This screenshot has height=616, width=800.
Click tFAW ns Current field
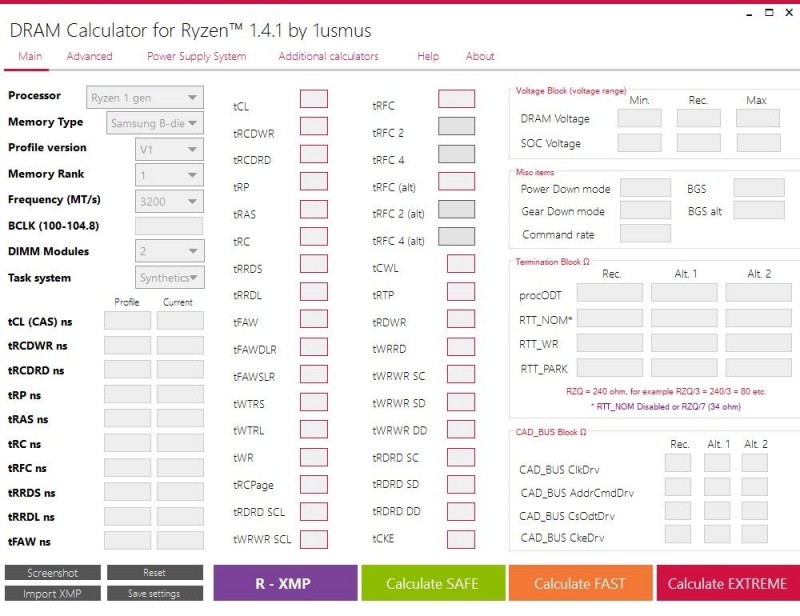coord(180,540)
